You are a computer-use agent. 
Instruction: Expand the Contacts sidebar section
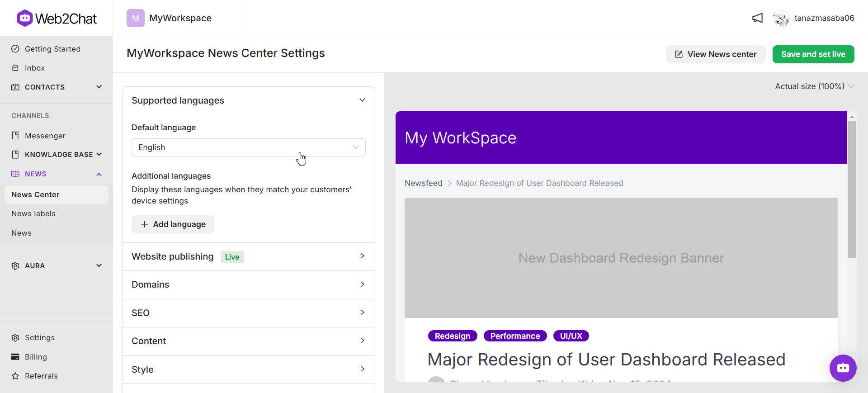pyautogui.click(x=99, y=87)
